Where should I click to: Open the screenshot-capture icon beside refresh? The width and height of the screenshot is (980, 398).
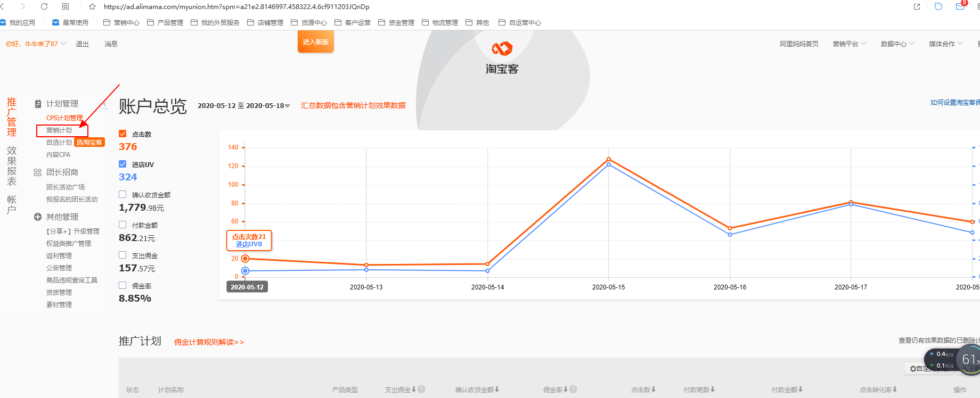pos(66,6)
